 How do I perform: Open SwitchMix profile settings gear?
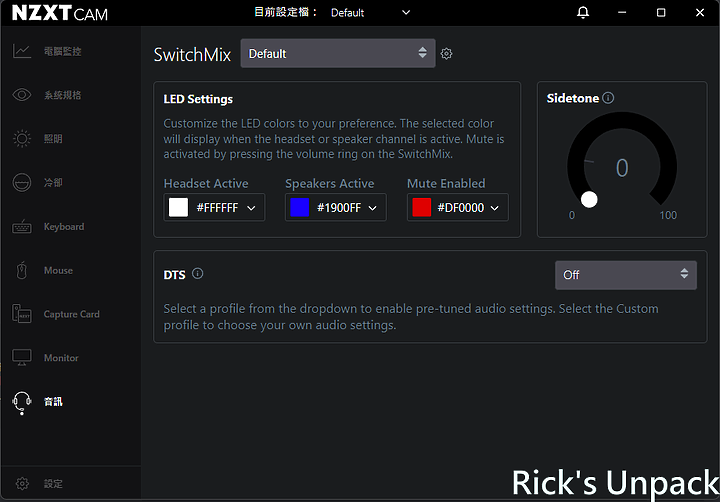[x=446, y=54]
